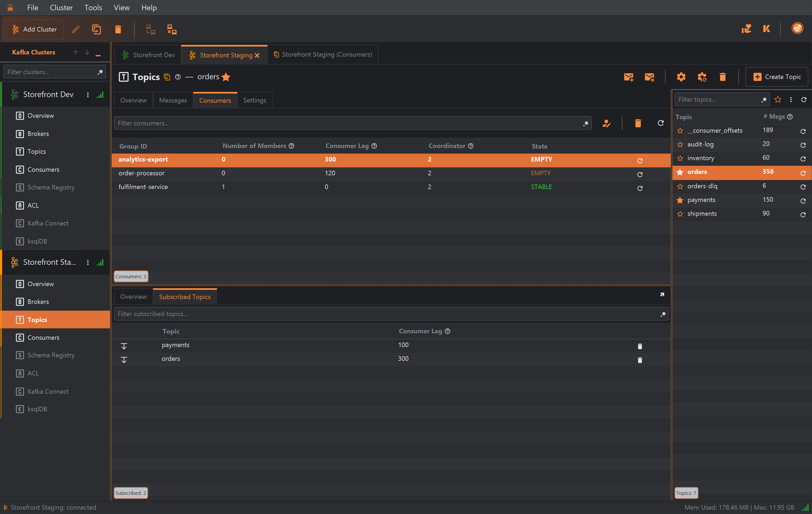Refresh the topics list in right panel
This screenshot has height=514, width=812.
(x=804, y=100)
